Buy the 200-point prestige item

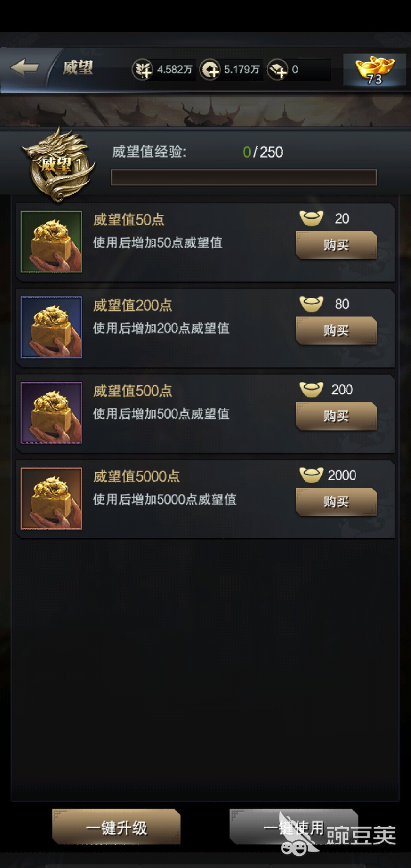point(336,330)
